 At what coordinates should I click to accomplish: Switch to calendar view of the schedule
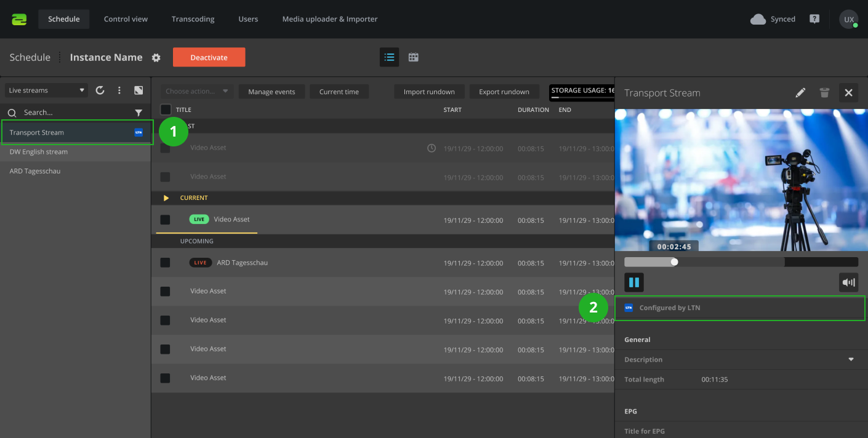coord(413,57)
